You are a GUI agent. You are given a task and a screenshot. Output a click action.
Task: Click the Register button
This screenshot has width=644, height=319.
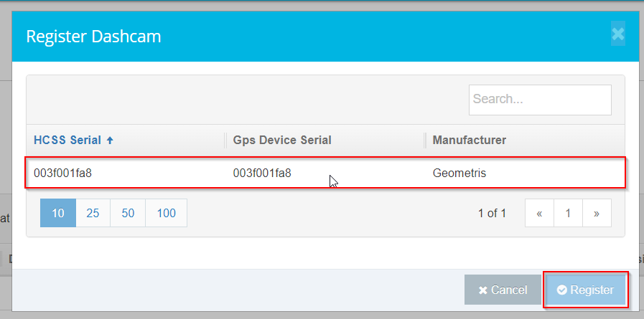click(586, 290)
